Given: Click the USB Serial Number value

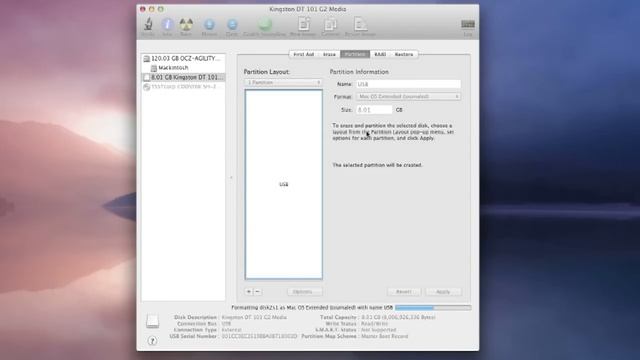Looking at the screenshot, I should (x=259, y=336).
